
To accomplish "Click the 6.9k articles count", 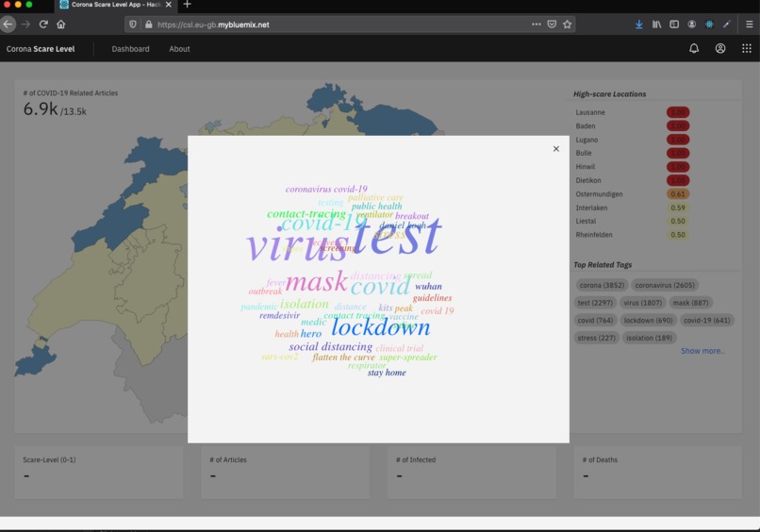I will click(41, 109).
